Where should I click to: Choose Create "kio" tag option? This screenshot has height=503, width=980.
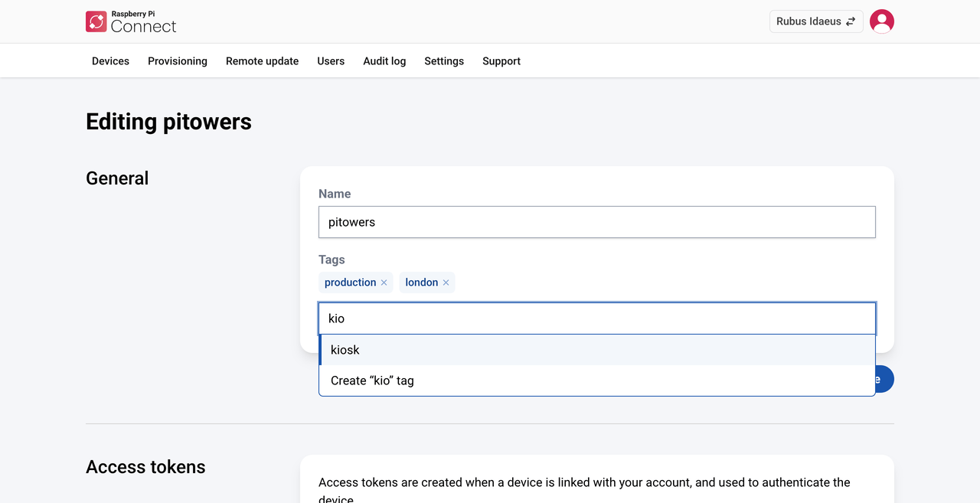597,381
